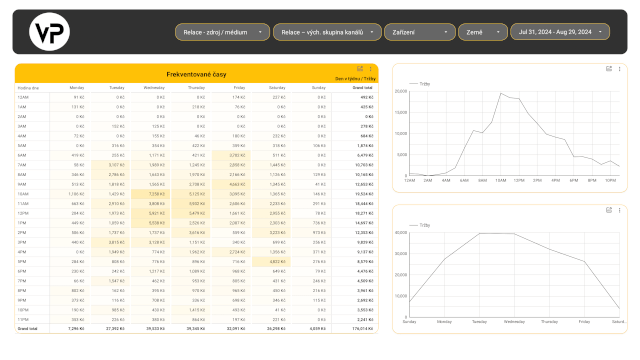640x360 pixels.
Task: Click the Den v týdnu / Tržby label
Action: (x=355, y=79)
